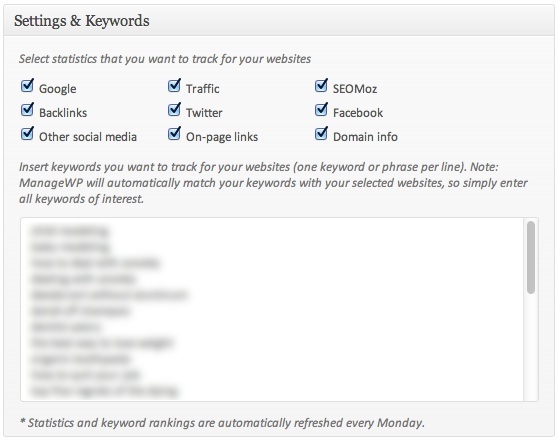The width and height of the screenshot is (558, 440).
Task: Click the Traffic label text
Action: coord(202,89)
